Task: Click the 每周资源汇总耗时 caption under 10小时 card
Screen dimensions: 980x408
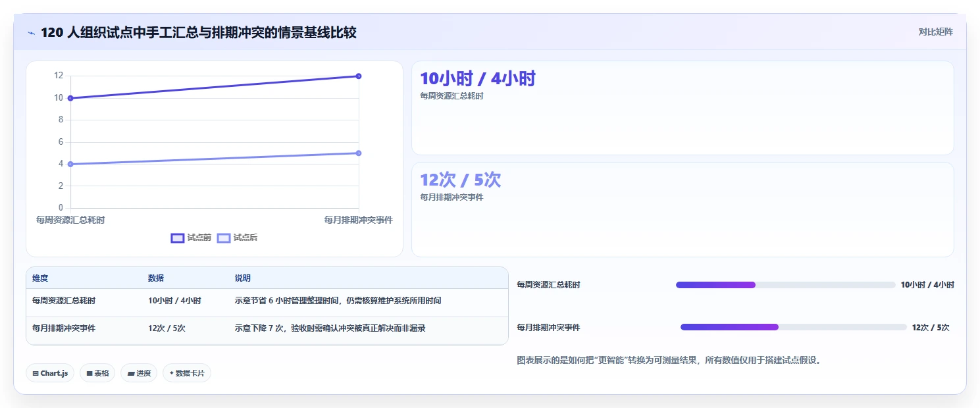Action: 451,96
